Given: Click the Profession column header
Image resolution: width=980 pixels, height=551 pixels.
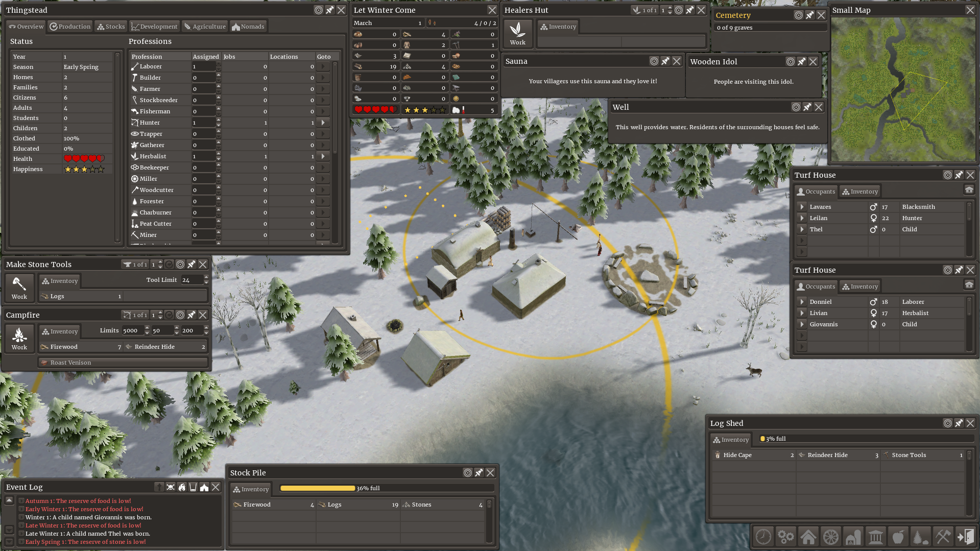Looking at the screenshot, I should coord(160,57).
